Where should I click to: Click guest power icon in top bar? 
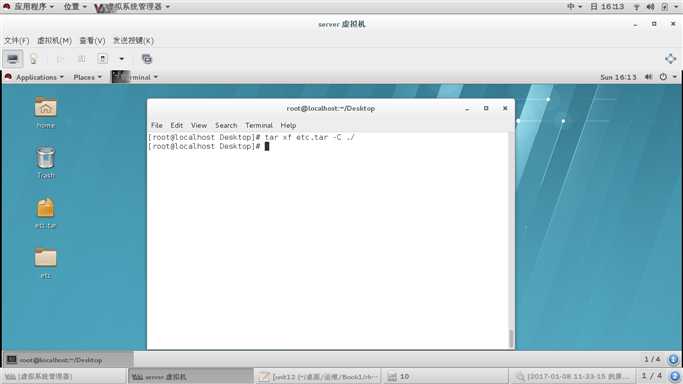click(663, 77)
